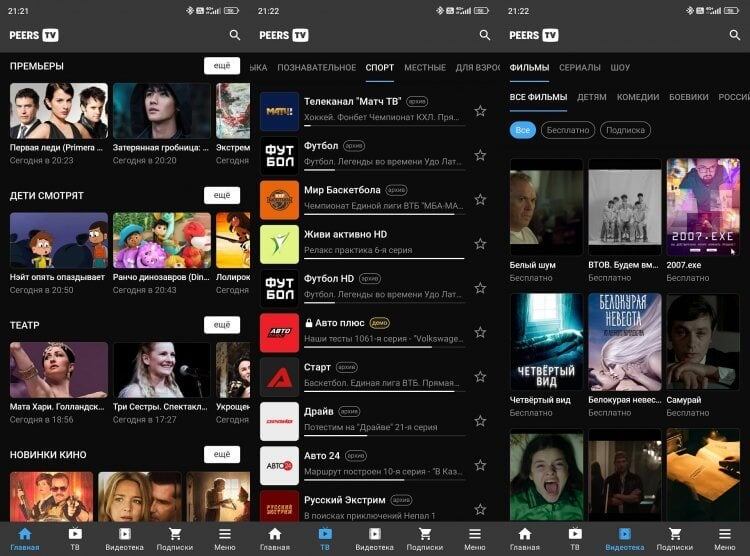The image size is (750, 556).
Task: Open Мата Хари theatre thumbnail
Action: pos(59,370)
